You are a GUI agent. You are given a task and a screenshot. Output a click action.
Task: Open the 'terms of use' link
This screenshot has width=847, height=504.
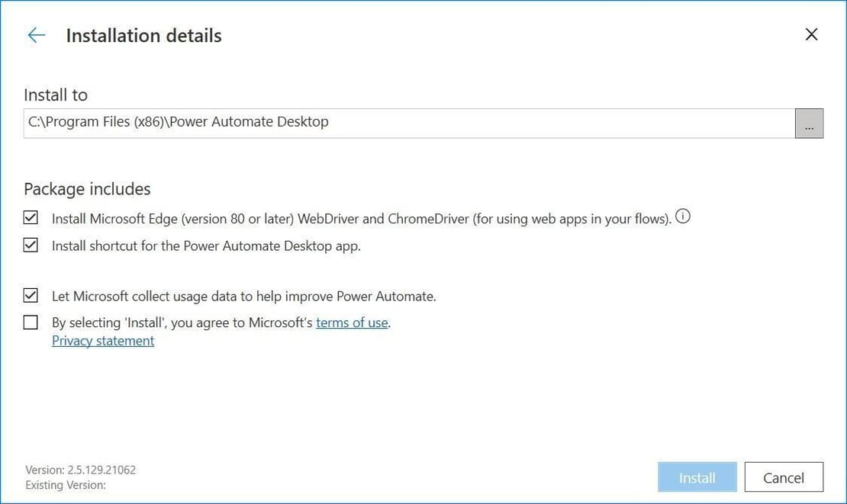[351, 323]
